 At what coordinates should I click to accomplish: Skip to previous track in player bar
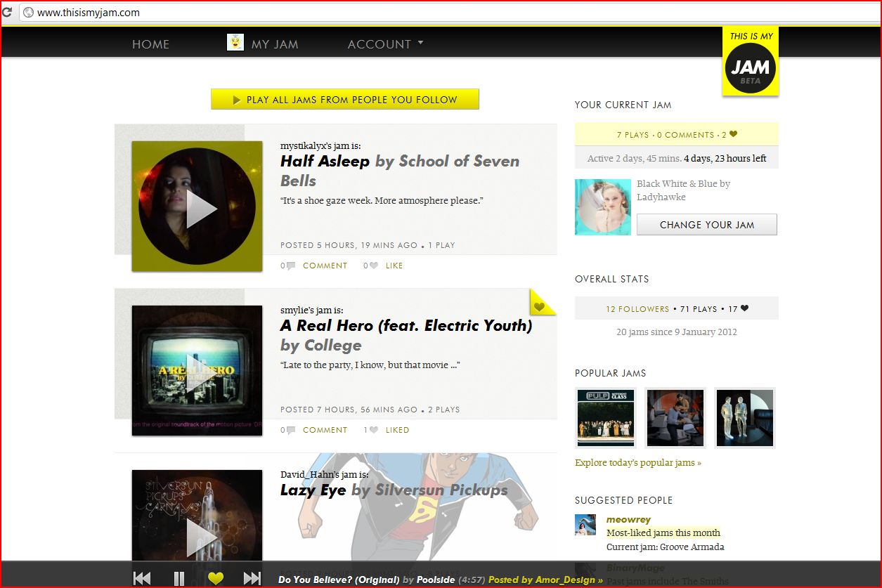pyautogui.click(x=142, y=578)
